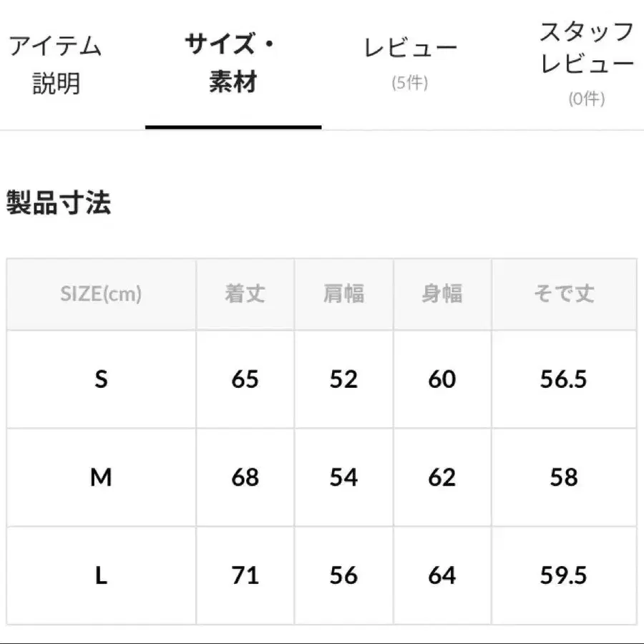Click the そで丈 column header

click(565, 293)
